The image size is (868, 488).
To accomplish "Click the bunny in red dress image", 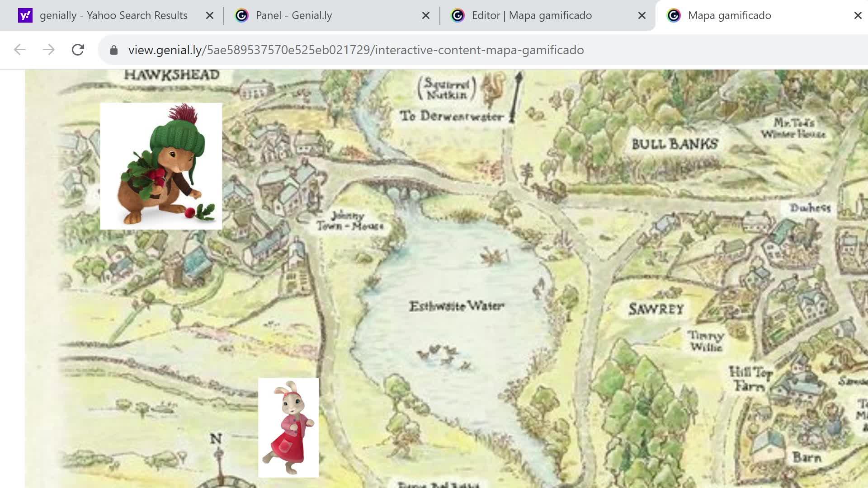I will tap(288, 427).
